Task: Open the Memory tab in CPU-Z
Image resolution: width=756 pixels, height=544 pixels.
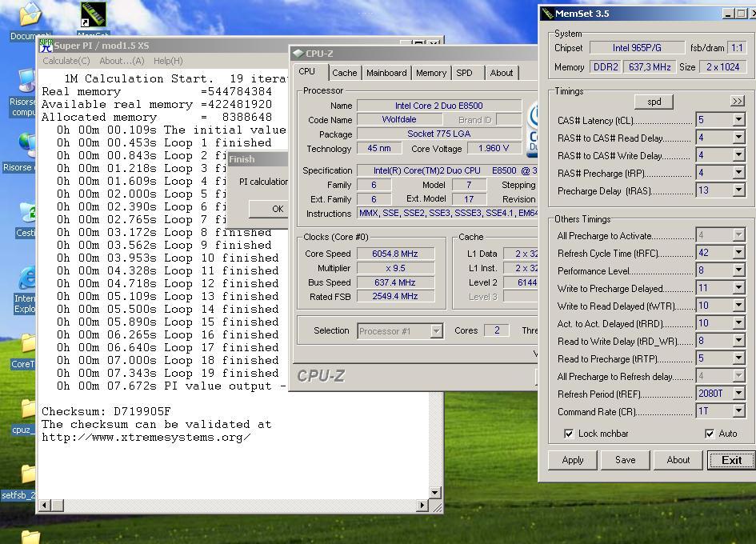Action: pos(431,73)
